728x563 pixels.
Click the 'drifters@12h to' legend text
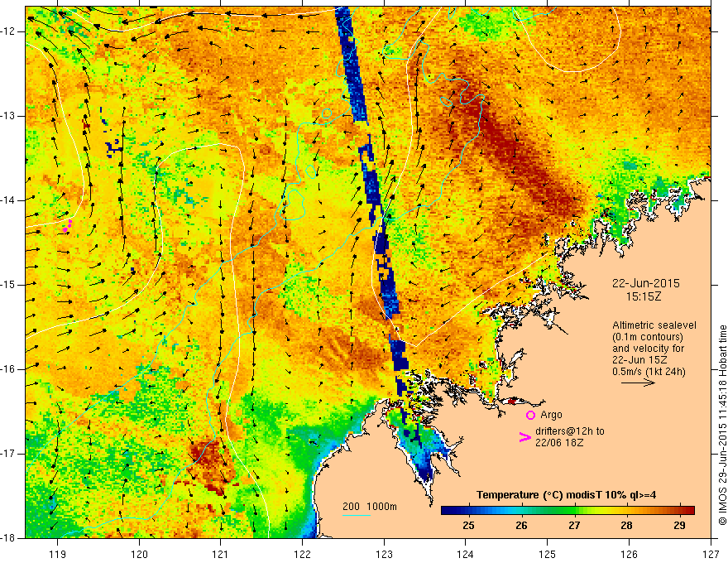pos(570,431)
